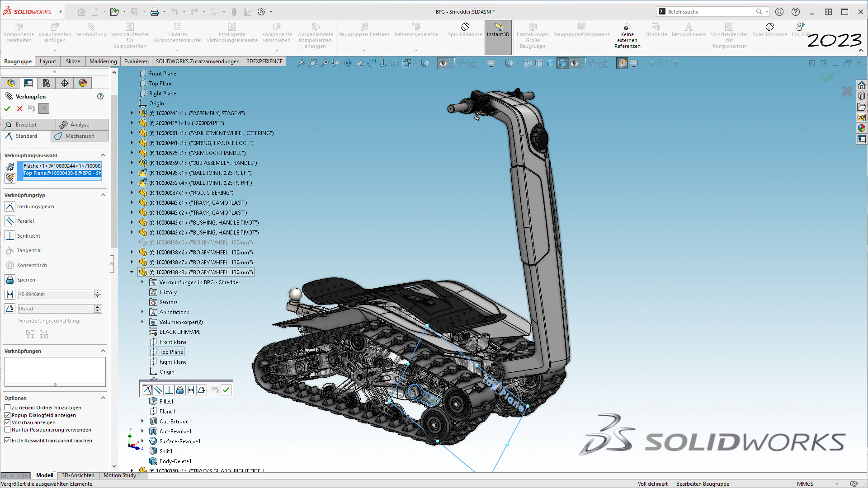Image resolution: width=868 pixels, height=488 pixels.
Task: Click the undo arrow in Verknüpfen panel
Action: tap(31, 108)
